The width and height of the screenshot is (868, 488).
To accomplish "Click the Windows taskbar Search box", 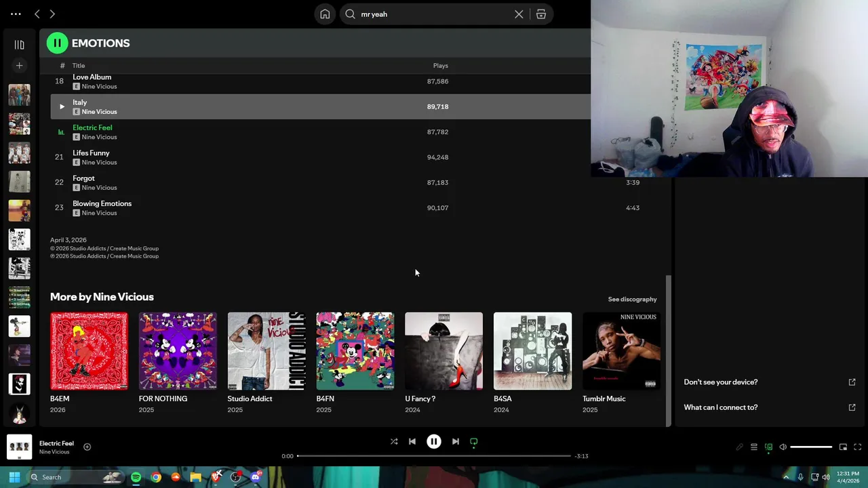I will point(76,477).
